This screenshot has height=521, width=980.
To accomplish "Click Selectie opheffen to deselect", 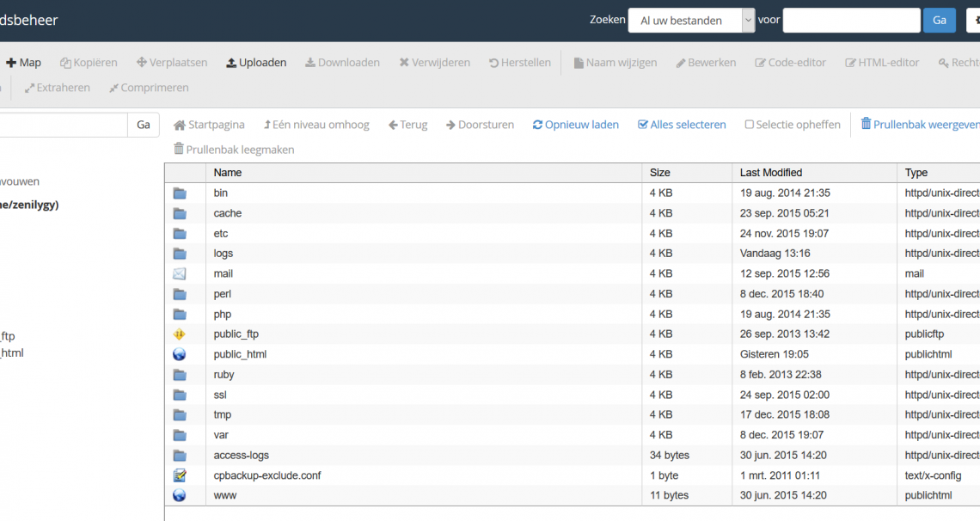I will coord(793,125).
